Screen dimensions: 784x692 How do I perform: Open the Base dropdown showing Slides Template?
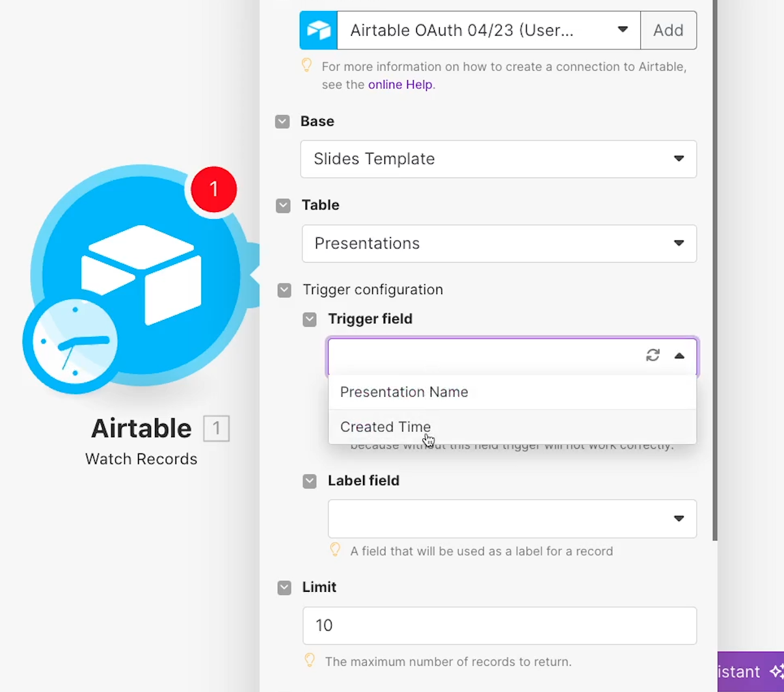(x=498, y=159)
